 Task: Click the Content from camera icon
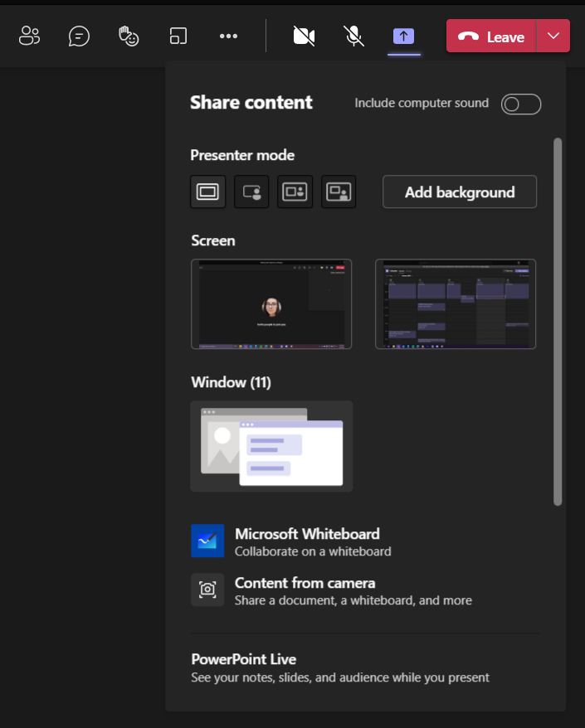(x=207, y=590)
